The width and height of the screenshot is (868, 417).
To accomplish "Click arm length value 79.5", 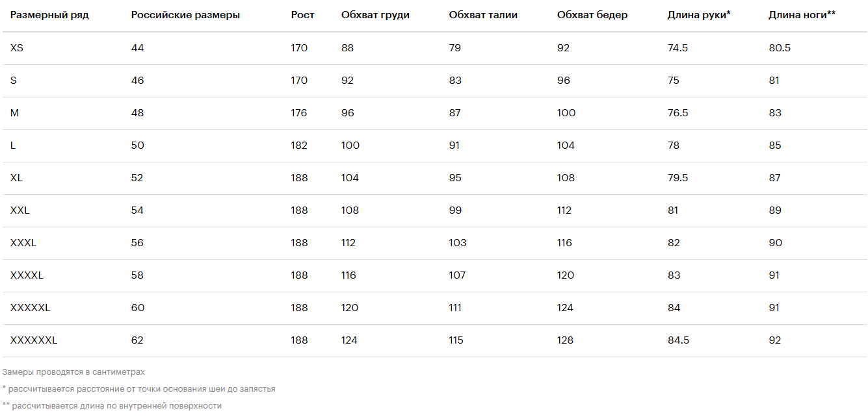I will coord(677,178).
